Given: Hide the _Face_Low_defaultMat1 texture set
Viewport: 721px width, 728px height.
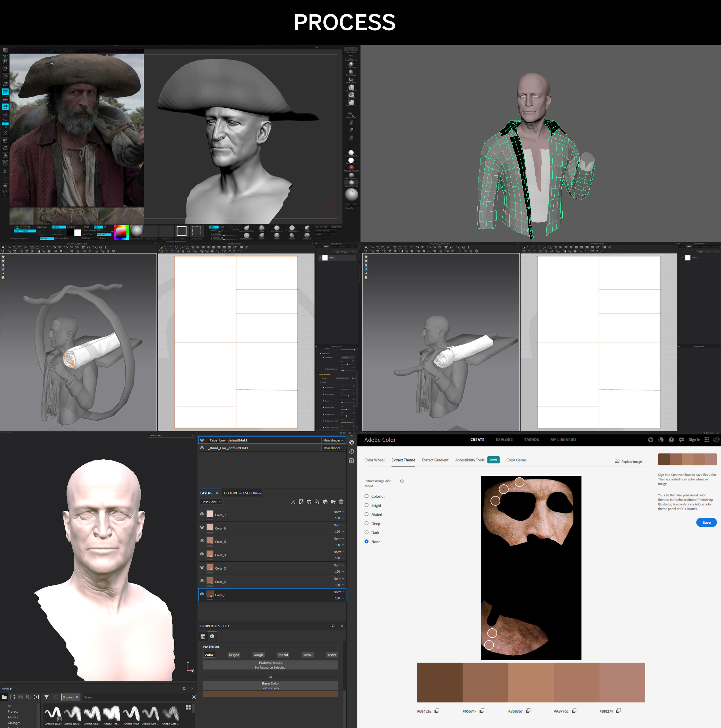Looking at the screenshot, I should tap(202, 440).
